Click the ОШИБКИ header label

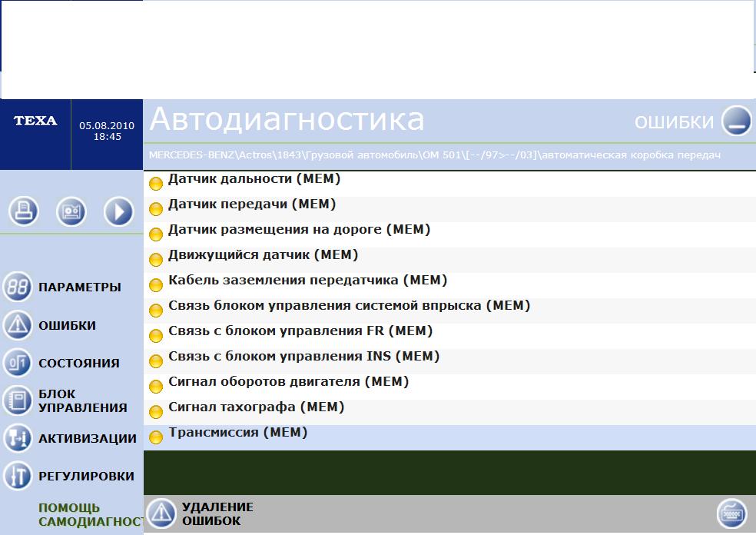674,122
